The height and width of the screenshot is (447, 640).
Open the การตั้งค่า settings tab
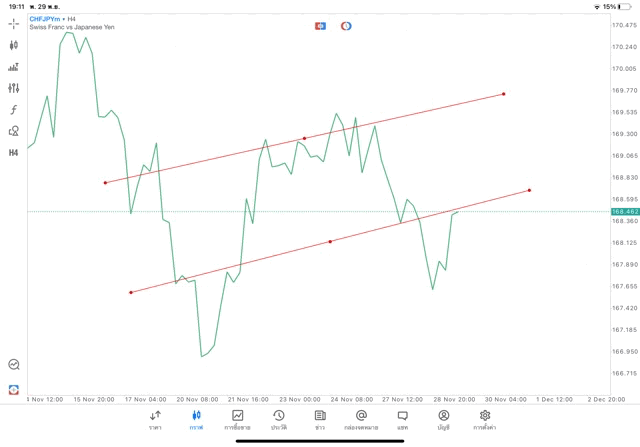[x=485, y=420]
